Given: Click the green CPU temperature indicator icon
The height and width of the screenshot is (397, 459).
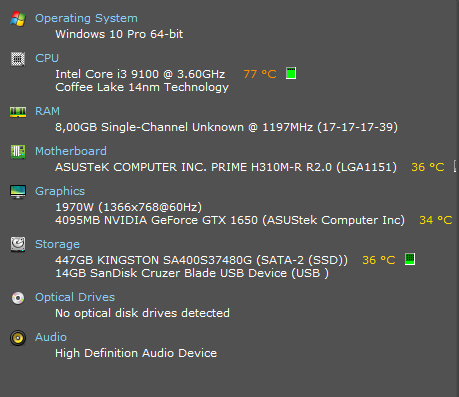Looking at the screenshot, I should [x=291, y=73].
